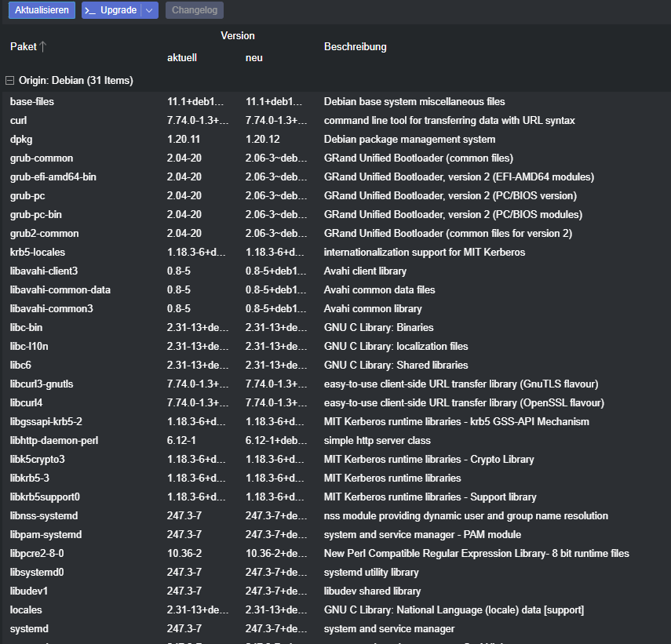Click description 'GRand Unified Bootloader (common files)'
Viewport: 671px width, 644px height.
[418, 158]
